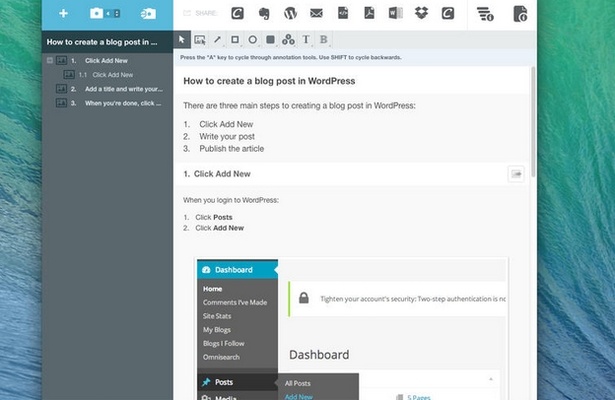Select the three-circles sequence annotation tool

288,40
